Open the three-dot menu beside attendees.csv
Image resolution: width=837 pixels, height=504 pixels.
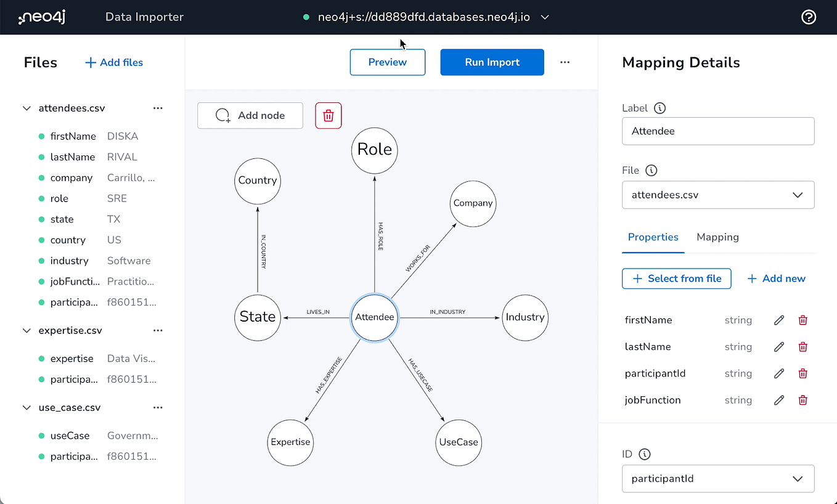[x=158, y=108]
